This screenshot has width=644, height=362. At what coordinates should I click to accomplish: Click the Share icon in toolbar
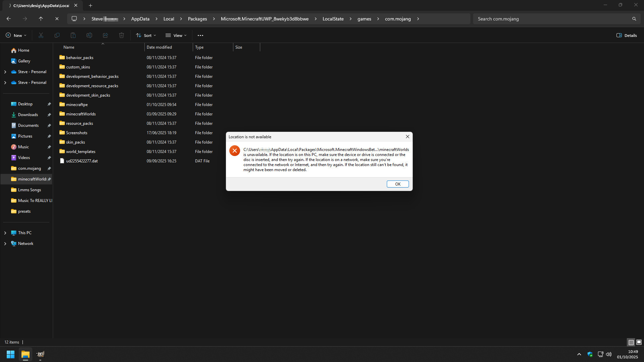click(x=105, y=35)
